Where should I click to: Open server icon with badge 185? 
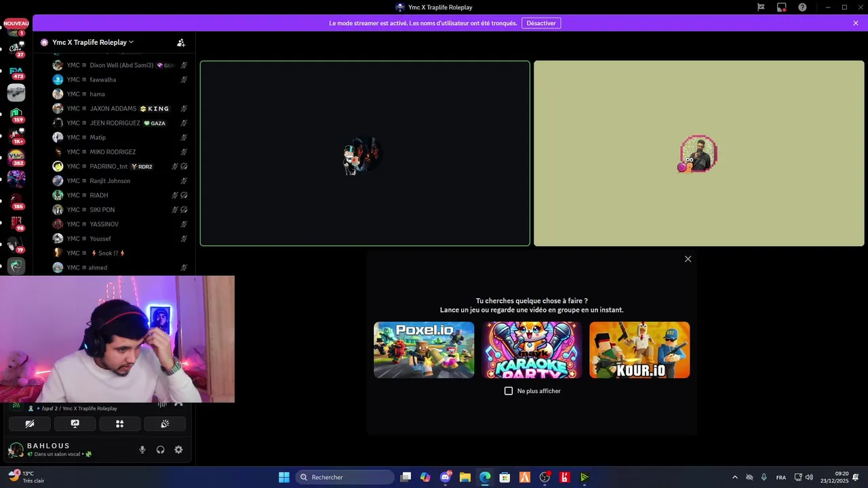16,201
